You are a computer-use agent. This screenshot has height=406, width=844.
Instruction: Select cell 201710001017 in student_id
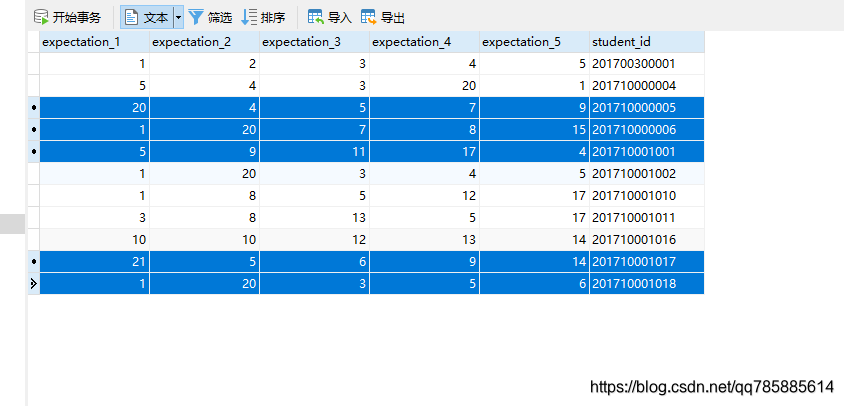coord(647,262)
